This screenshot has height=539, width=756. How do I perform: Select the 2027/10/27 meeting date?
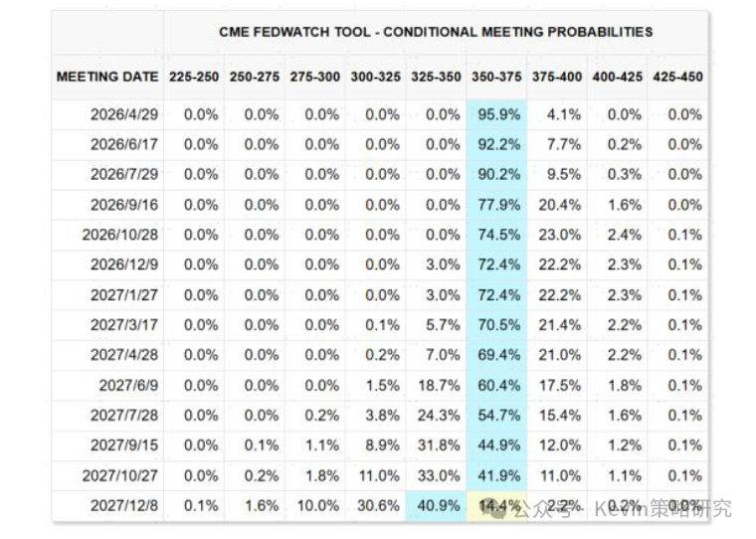point(120,476)
